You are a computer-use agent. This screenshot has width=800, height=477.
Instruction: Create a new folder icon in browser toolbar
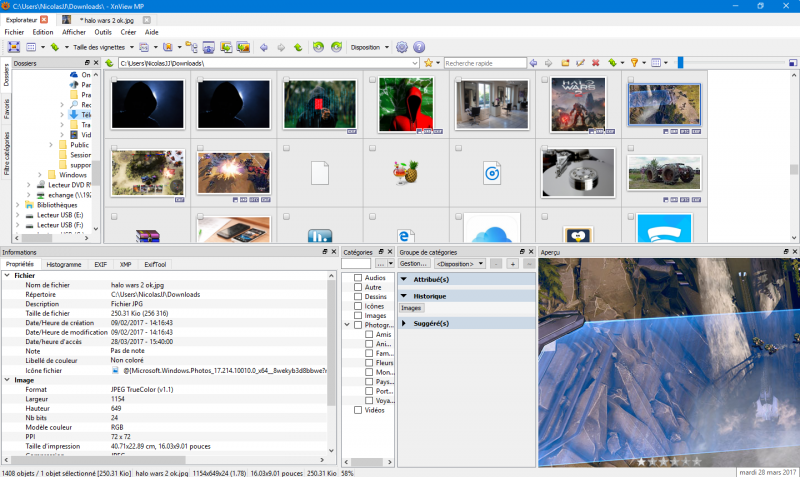click(x=565, y=63)
